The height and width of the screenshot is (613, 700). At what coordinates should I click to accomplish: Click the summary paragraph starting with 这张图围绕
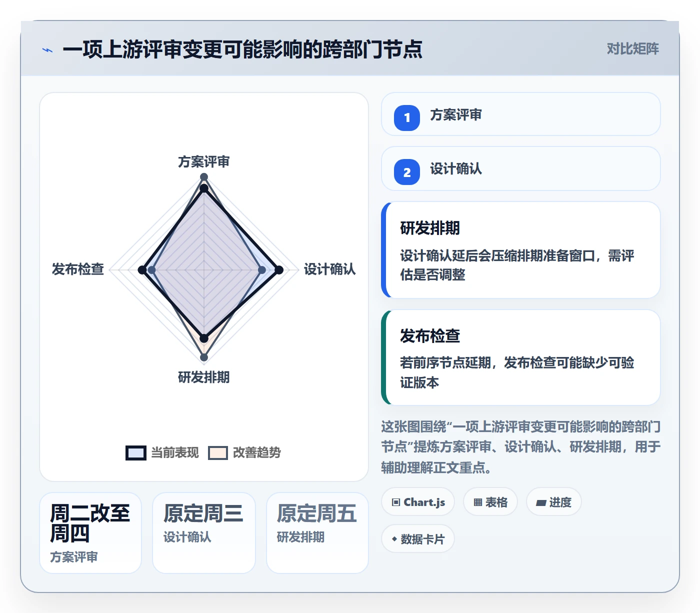pos(520,447)
